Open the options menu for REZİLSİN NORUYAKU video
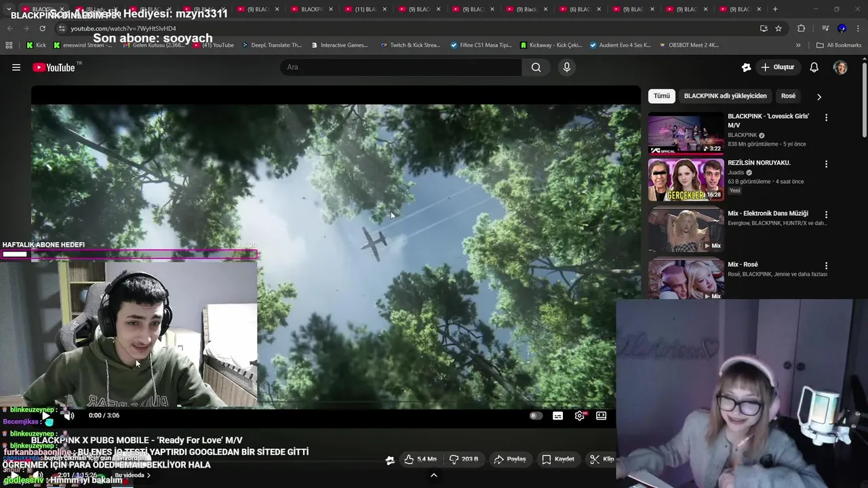This screenshot has height=488, width=868. click(826, 164)
